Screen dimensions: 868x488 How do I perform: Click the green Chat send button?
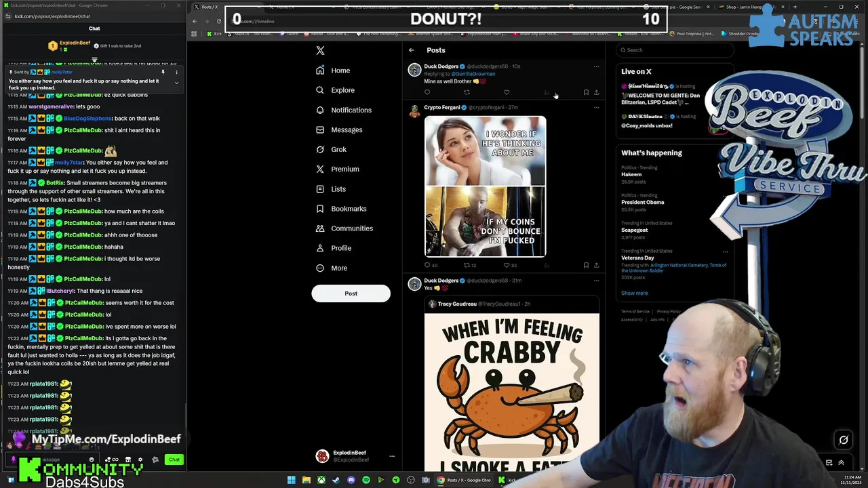pyautogui.click(x=174, y=460)
